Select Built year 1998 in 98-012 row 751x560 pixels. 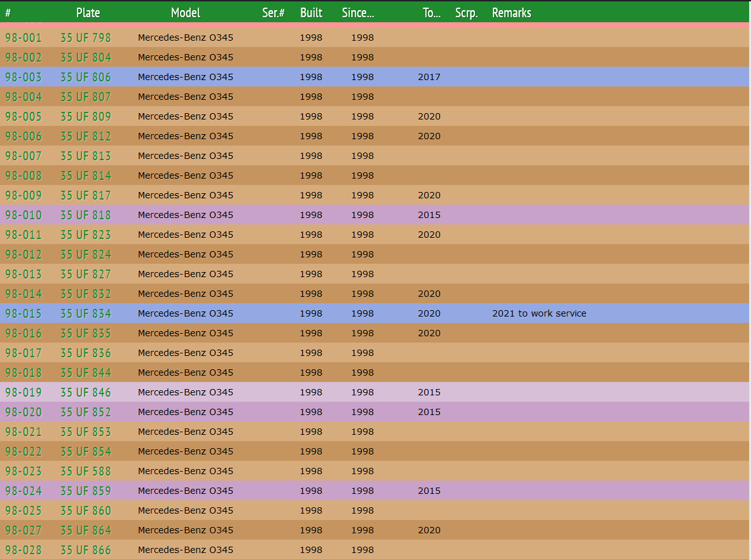tap(312, 255)
